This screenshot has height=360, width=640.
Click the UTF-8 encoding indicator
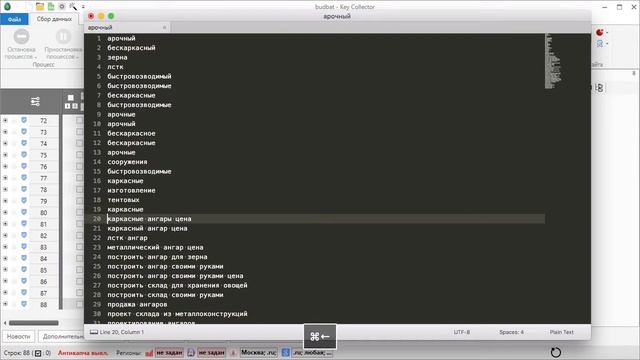462,332
